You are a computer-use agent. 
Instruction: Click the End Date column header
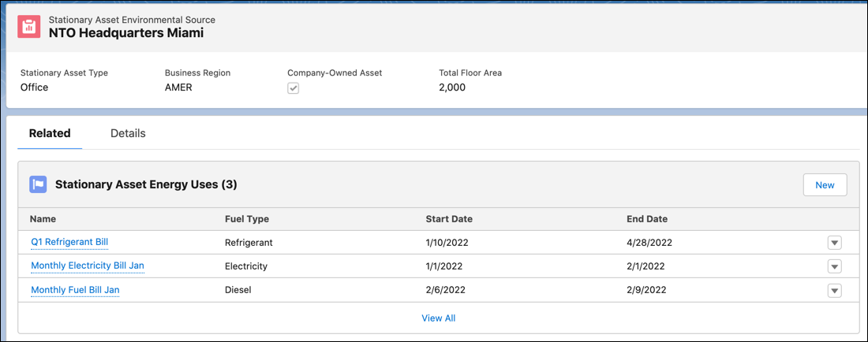(647, 219)
